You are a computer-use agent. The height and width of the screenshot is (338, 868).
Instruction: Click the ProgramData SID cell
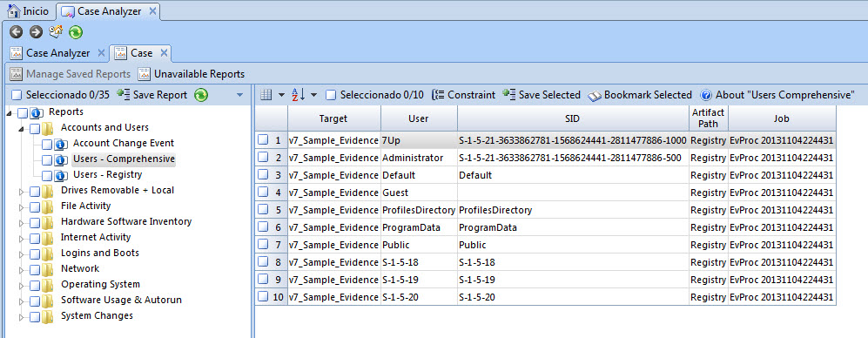tap(573, 227)
